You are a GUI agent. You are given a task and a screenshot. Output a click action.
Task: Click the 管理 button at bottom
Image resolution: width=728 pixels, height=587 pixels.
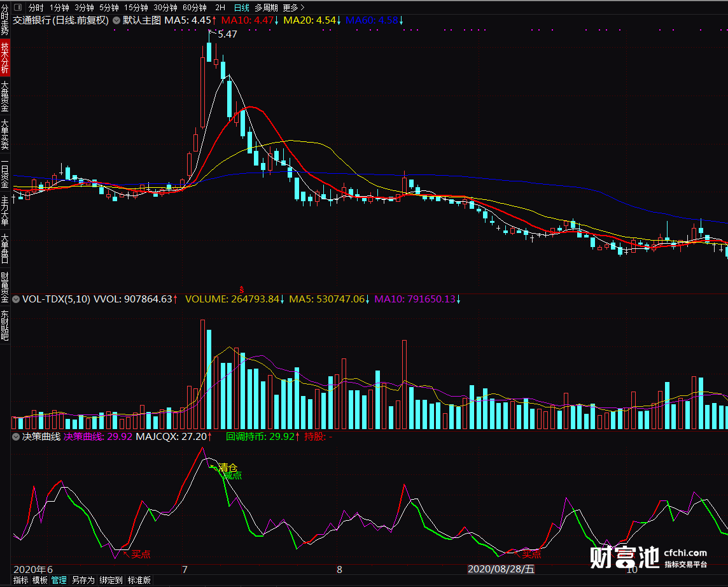59,580
